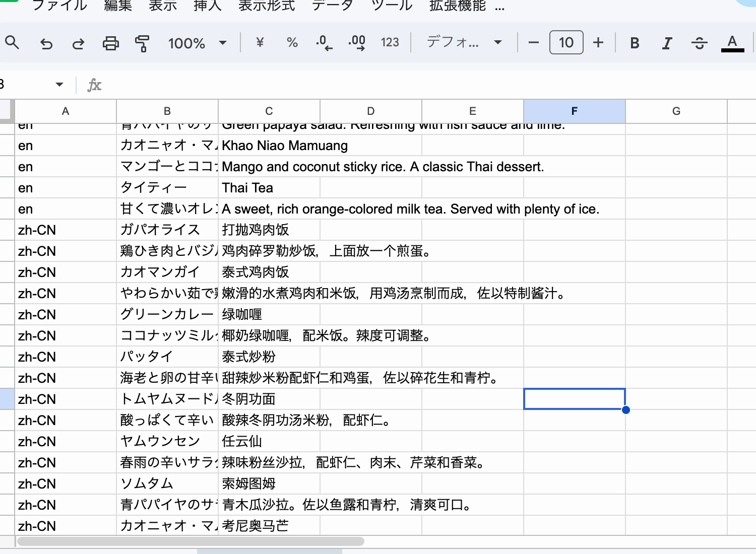Select cell with sweet orange-colored milk tea text

(x=269, y=209)
